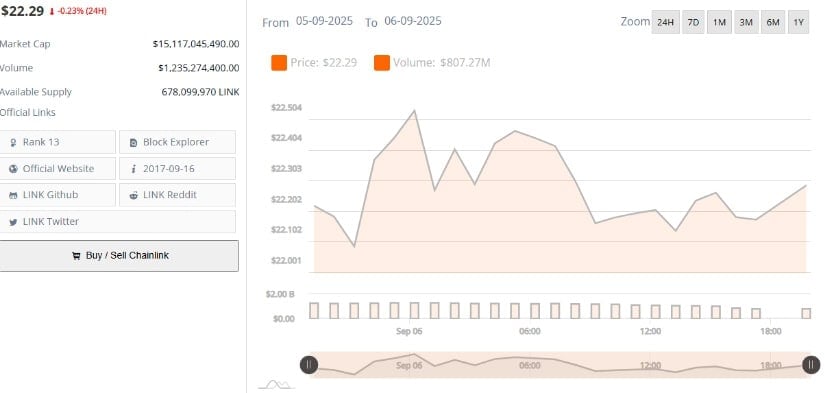Click the Market Cap value $15,117,045,490.00
Image resolution: width=825 pixels, height=393 pixels.
(196, 44)
